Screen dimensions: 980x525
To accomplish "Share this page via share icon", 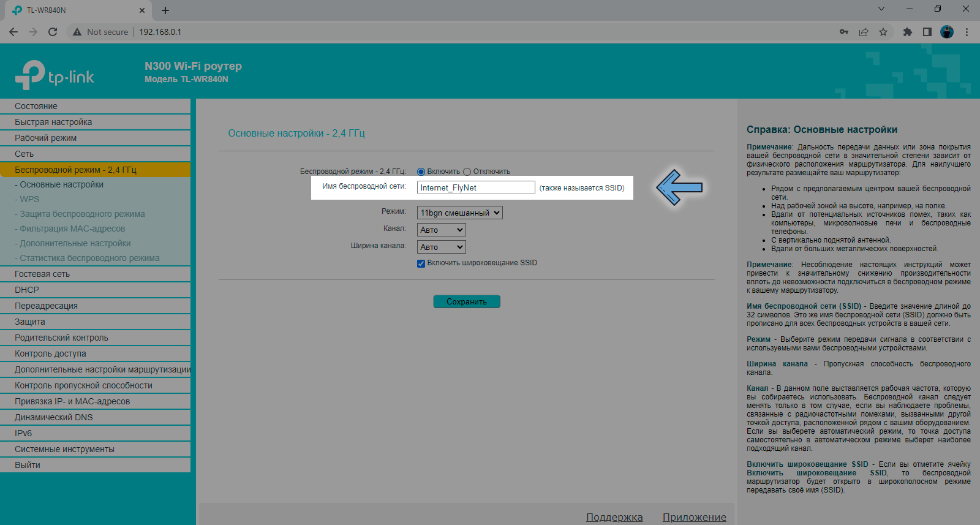I will coord(864,32).
